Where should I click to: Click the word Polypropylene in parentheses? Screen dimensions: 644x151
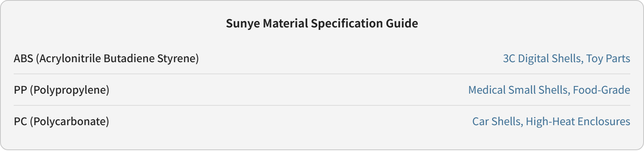point(70,90)
